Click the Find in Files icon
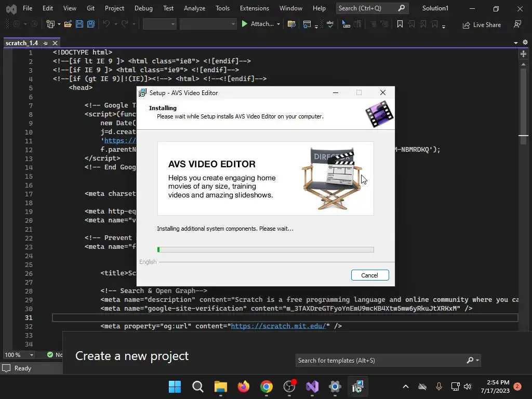 pyautogui.click(x=291, y=24)
